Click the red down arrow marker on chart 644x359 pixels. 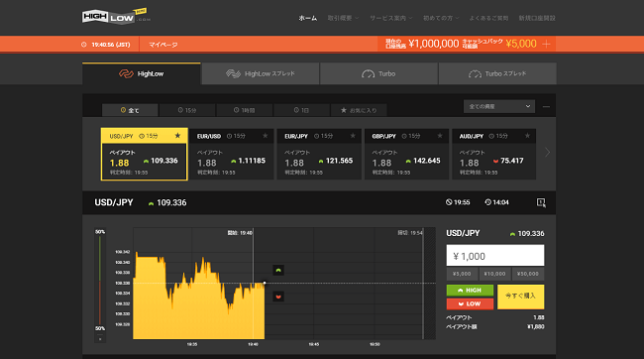pos(278,297)
